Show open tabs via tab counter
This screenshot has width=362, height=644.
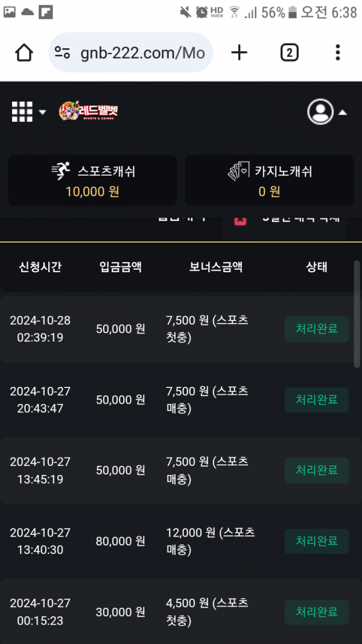(x=289, y=53)
